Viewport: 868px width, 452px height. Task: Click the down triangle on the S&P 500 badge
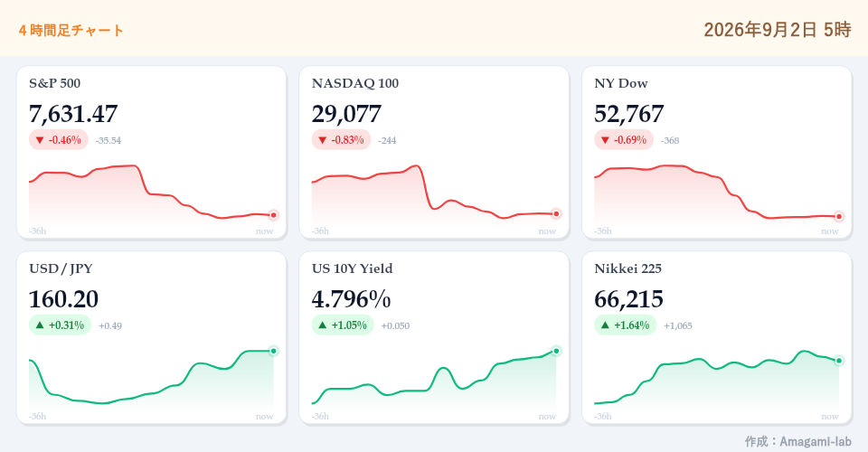40,140
